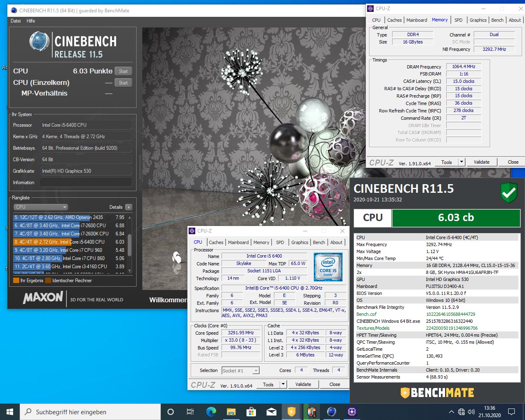The image size is (525, 420).
Task: Open Mainboard tab in upper CPU-Z window
Action: [x=417, y=20]
